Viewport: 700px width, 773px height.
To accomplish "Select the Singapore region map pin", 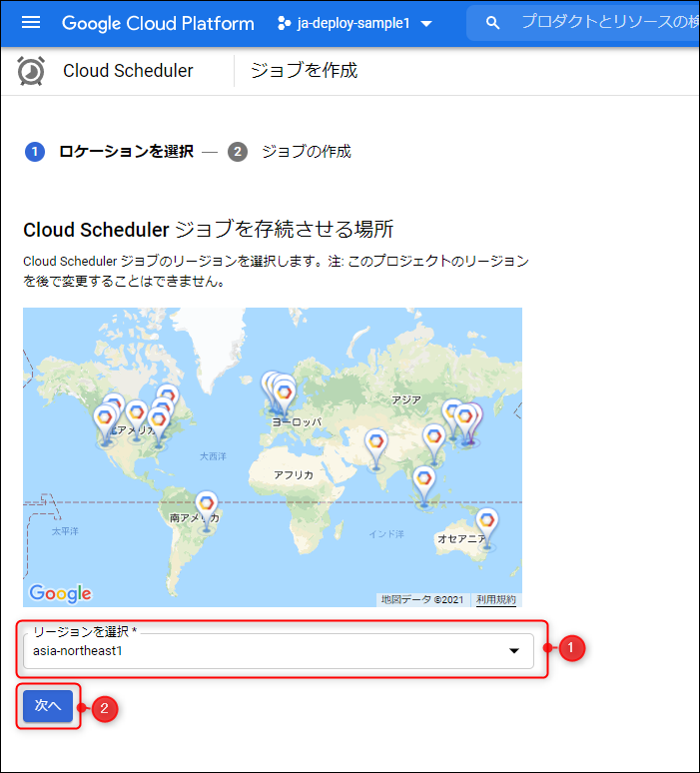I will click(x=424, y=480).
